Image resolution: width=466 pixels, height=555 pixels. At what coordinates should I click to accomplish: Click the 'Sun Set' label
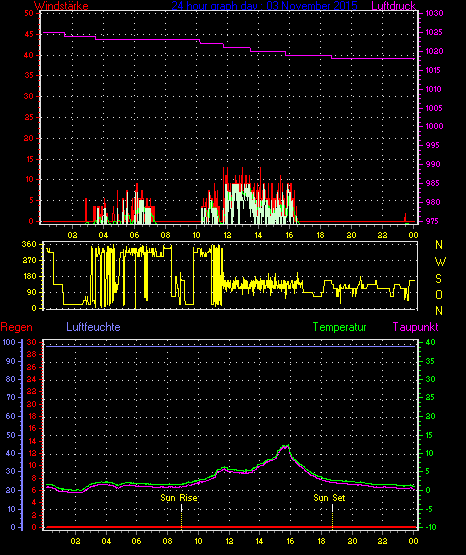[329, 498]
